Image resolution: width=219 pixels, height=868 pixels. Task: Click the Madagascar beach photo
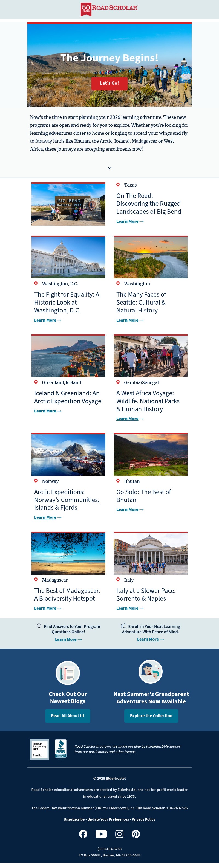coord(68,553)
